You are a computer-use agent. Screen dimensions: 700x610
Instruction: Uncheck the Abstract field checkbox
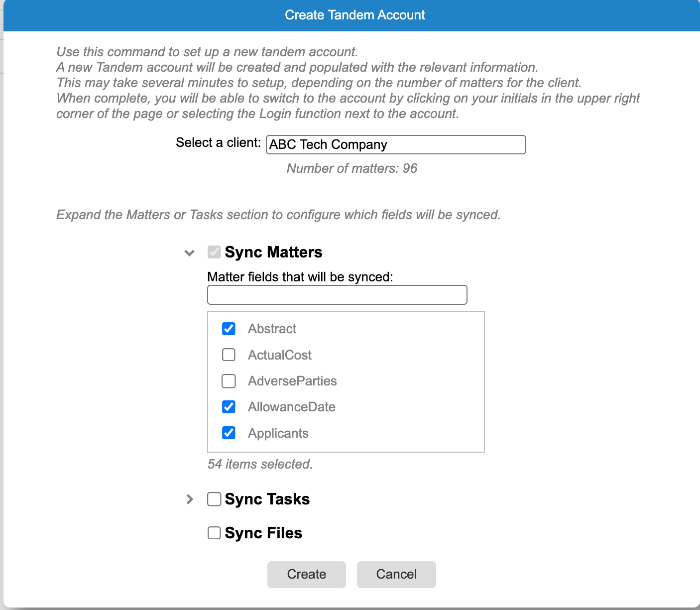(x=229, y=329)
